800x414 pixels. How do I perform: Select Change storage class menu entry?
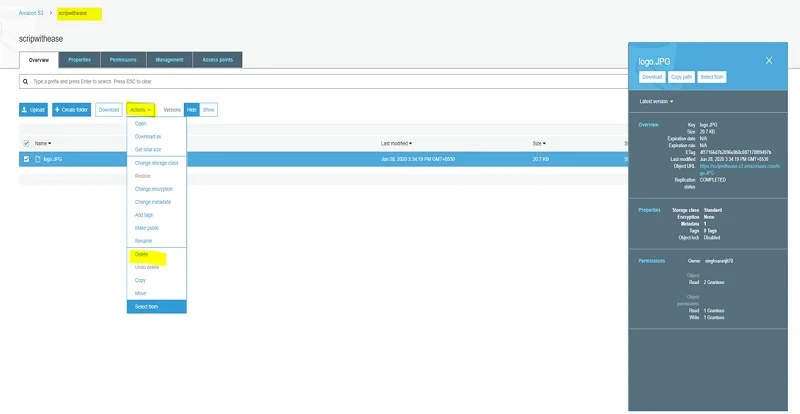pyautogui.click(x=157, y=163)
